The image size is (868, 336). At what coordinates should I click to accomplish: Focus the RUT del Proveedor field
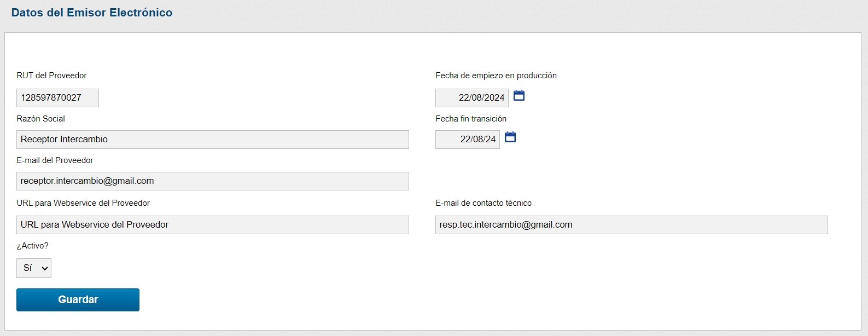tap(57, 98)
